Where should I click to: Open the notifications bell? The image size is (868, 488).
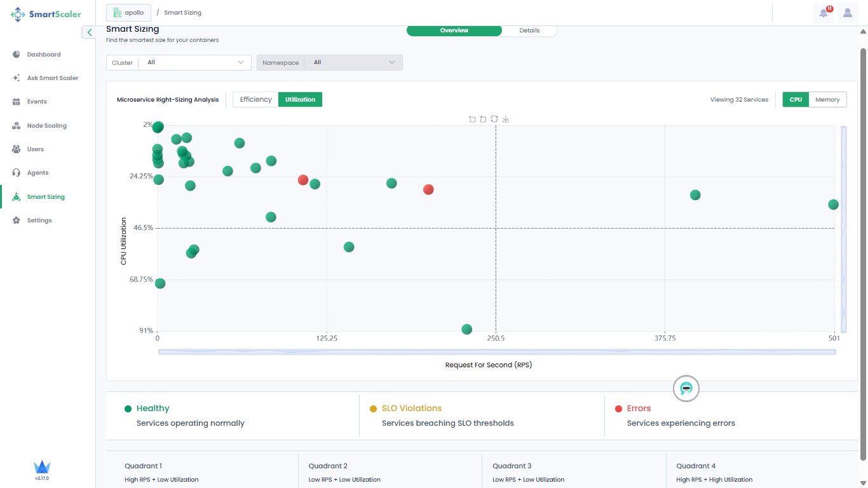coord(824,13)
